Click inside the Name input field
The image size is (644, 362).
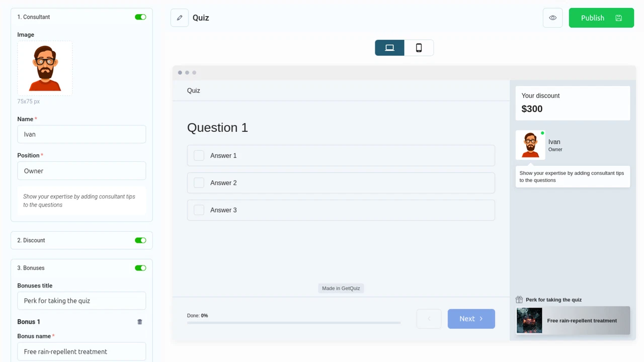tap(82, 134)
